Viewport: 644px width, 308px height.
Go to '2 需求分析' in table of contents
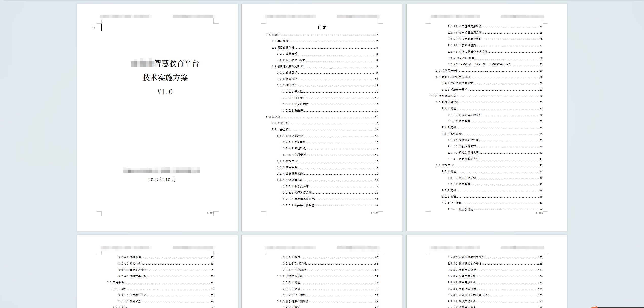pos(322,117)
